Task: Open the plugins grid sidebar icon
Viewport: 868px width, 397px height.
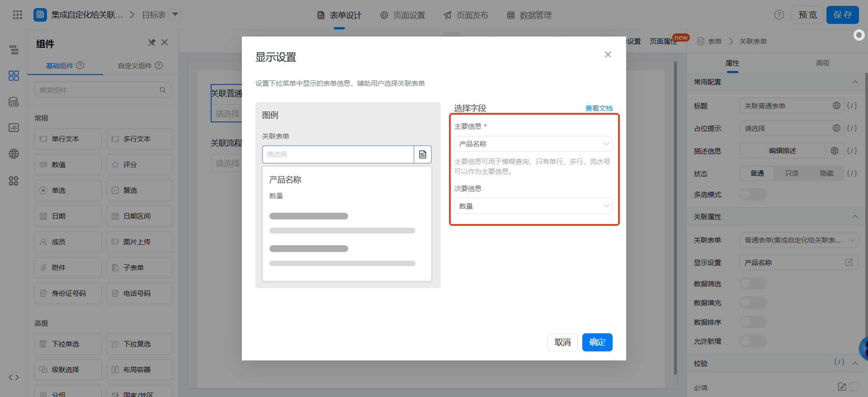Action: pyautogui.click(x=14, y=181)
